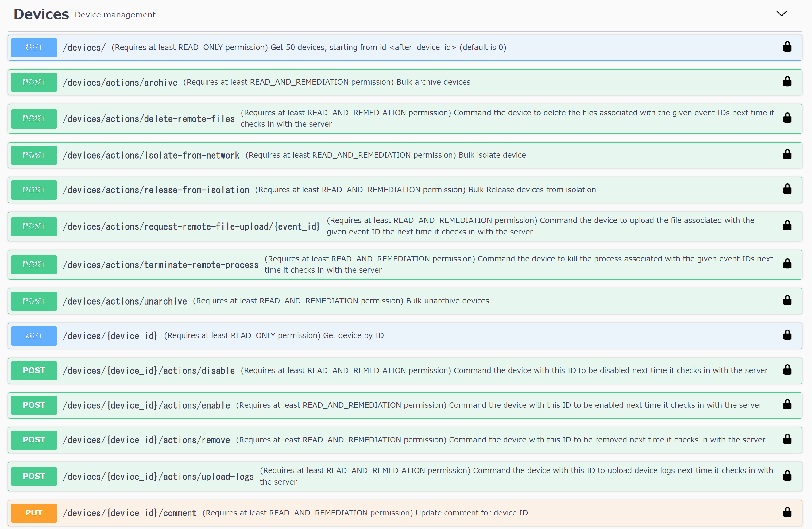Click lock icon for device remove action
This screenshot has width=812, height=529.
coord(787,439)
